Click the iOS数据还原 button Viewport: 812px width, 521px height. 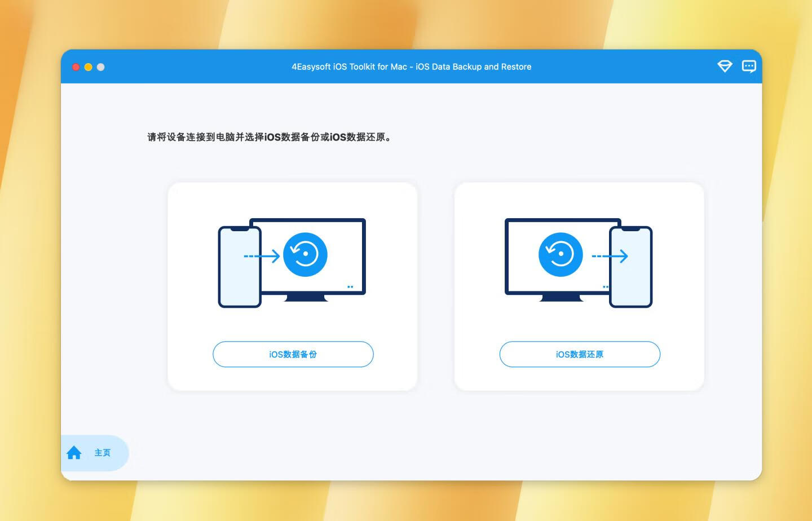pyautogui.click(x=580, y=354)
